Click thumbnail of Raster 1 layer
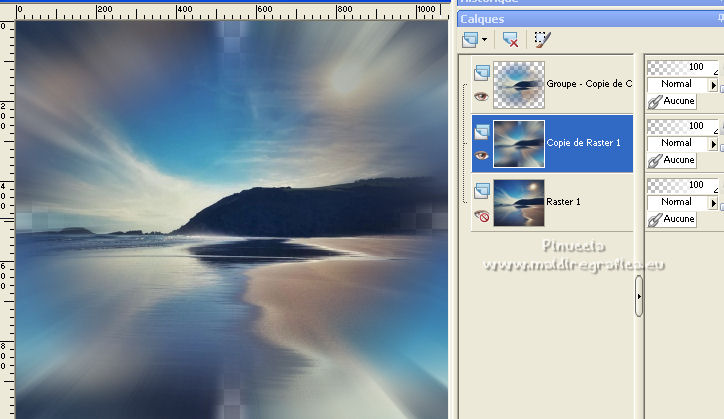The height and width of the screenshot is (419, 724). click(x=519, y=203)
